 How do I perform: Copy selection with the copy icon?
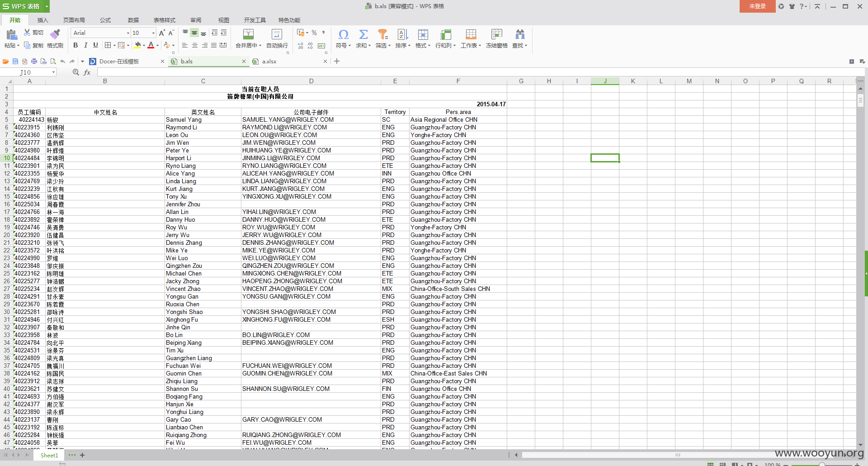(x=27, y=45)
